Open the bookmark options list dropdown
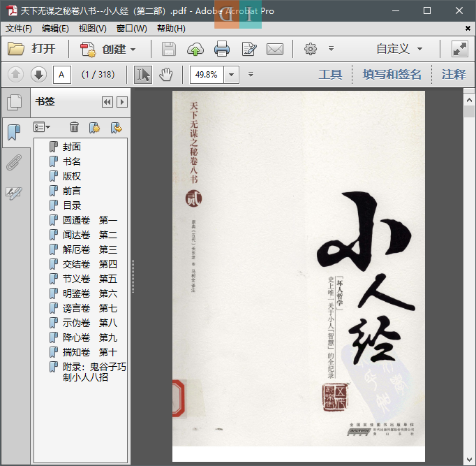This screenshot has height=466, width=476. click(42, 127)
